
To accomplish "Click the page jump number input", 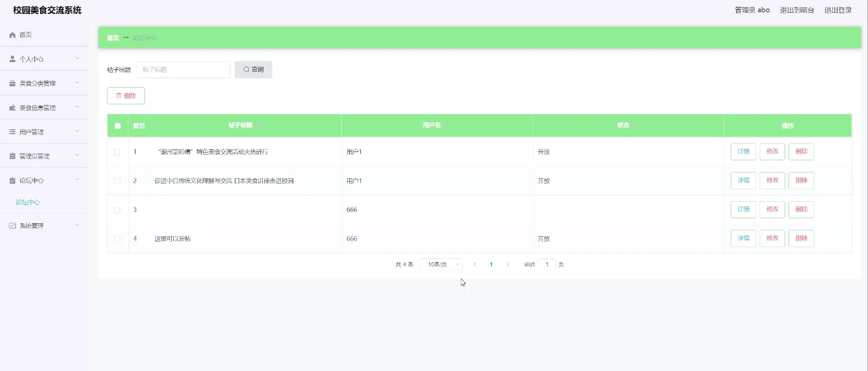I will pyautogui.click(x=547, y=264).
